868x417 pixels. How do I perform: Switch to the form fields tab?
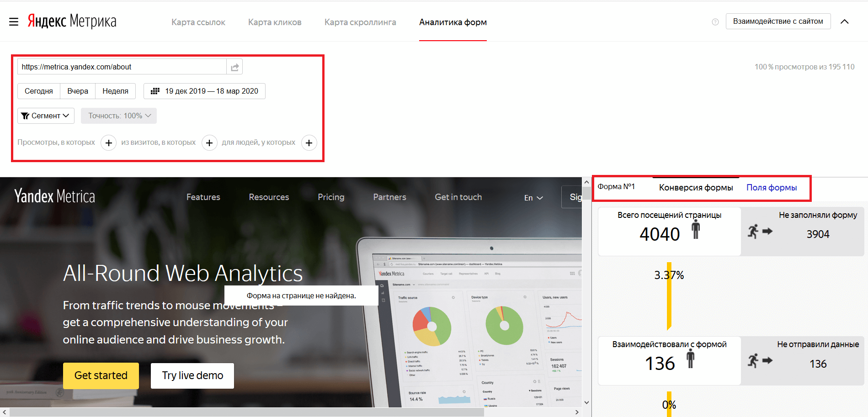coord(771,188)
